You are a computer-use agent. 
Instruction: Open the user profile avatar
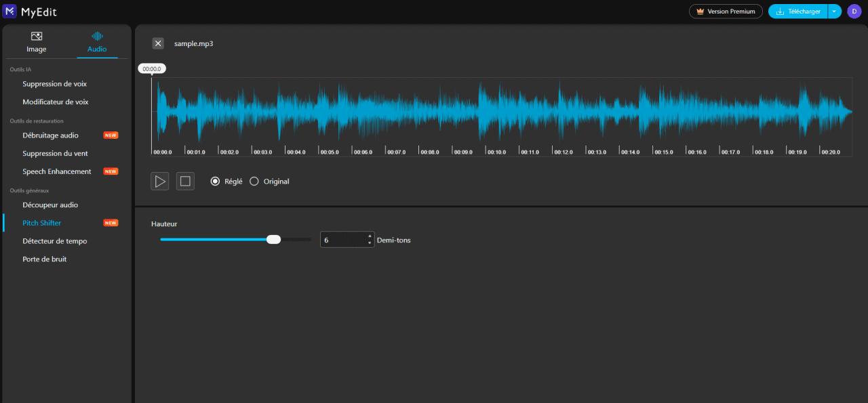pos(853,11)
